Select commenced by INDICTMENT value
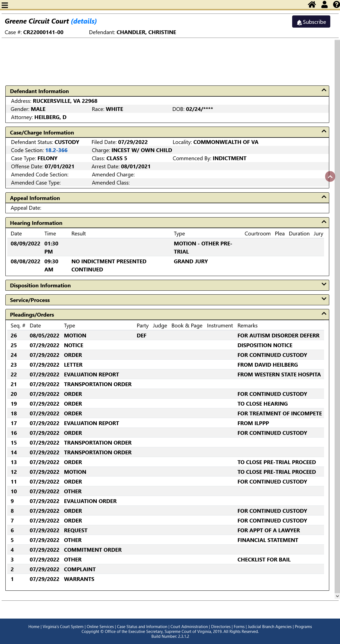The width and height of the screenshot is (340, 644). tap(229, 158)
